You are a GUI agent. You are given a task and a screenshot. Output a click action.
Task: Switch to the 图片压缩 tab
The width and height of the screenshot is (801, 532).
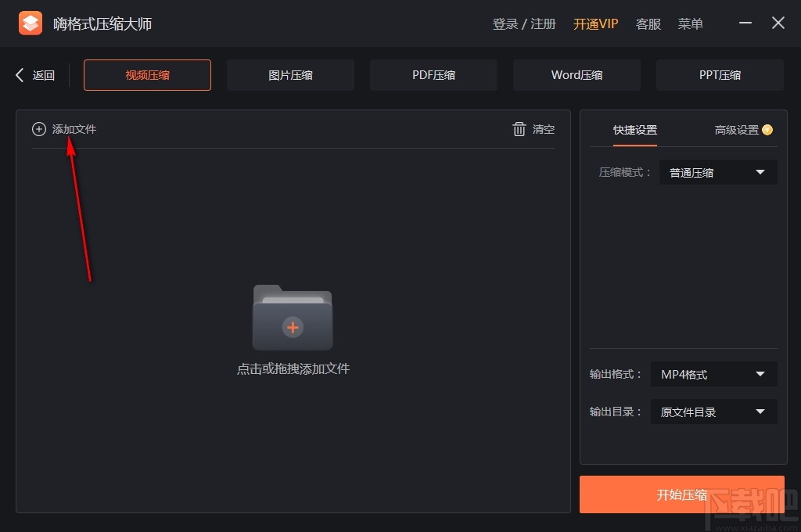[x=290, y=74]
